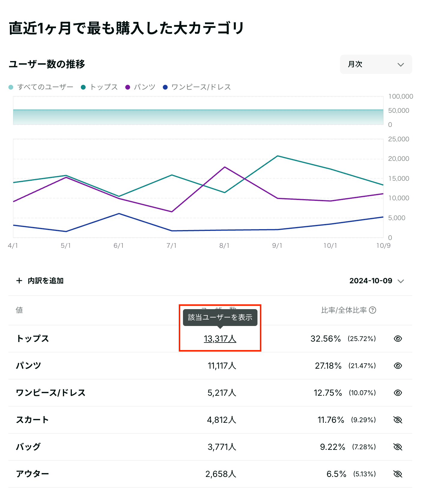Screen dimensions: 423x504
Task: Click the 11.76% ratio value
Action: tap(331, 420)
